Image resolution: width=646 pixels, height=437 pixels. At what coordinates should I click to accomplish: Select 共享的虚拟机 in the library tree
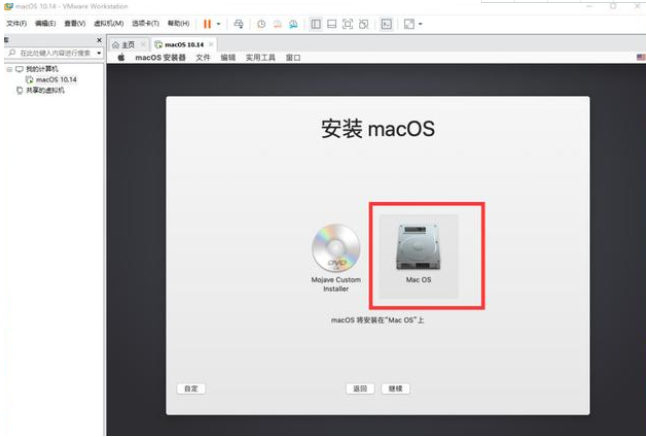[44, 90]
